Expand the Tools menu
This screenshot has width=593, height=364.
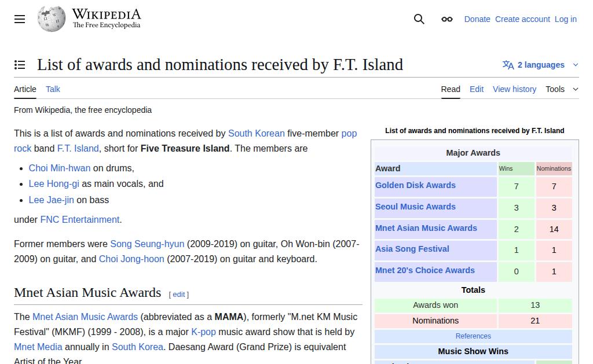click(562, 89)
